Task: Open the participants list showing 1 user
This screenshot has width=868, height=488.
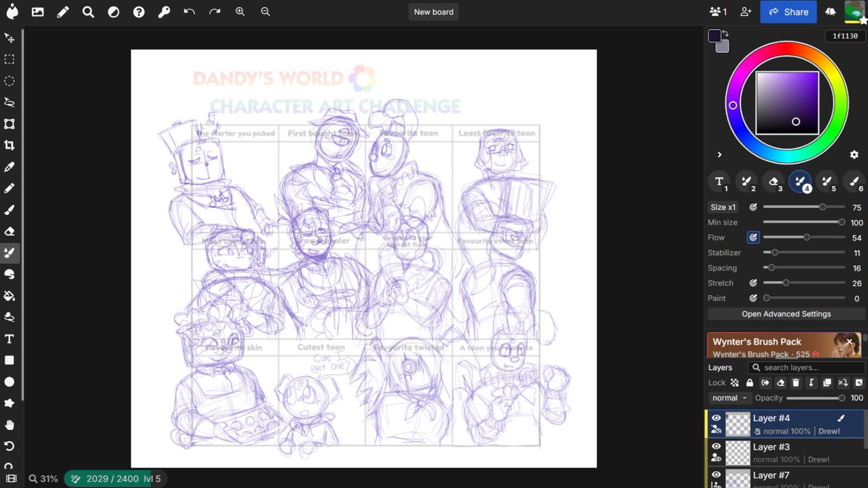Action: coord(718,12)
